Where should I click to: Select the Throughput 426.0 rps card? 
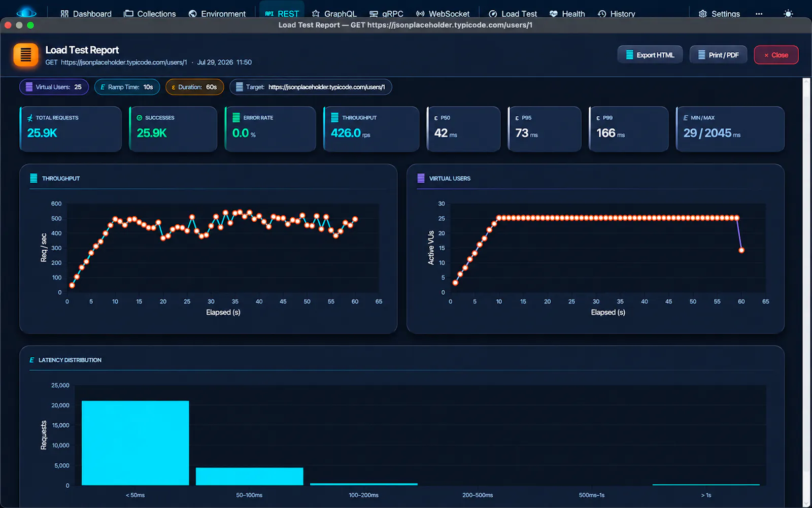pyautogui.click(x=371, y=129)
